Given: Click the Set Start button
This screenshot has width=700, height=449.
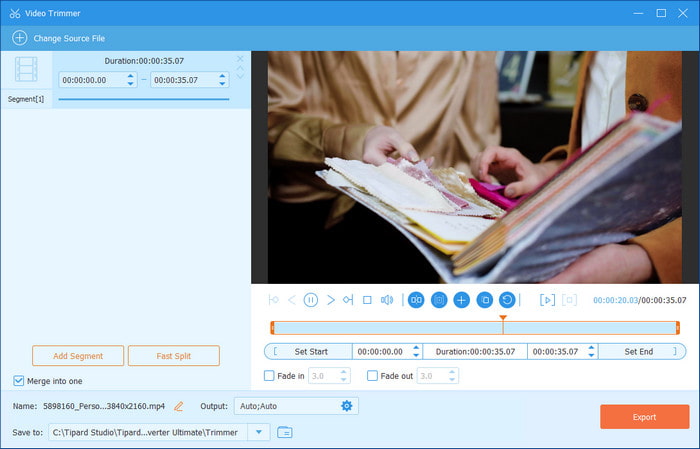Looking at the screenshot, I should pyautogui.click(x=309, y=351).
